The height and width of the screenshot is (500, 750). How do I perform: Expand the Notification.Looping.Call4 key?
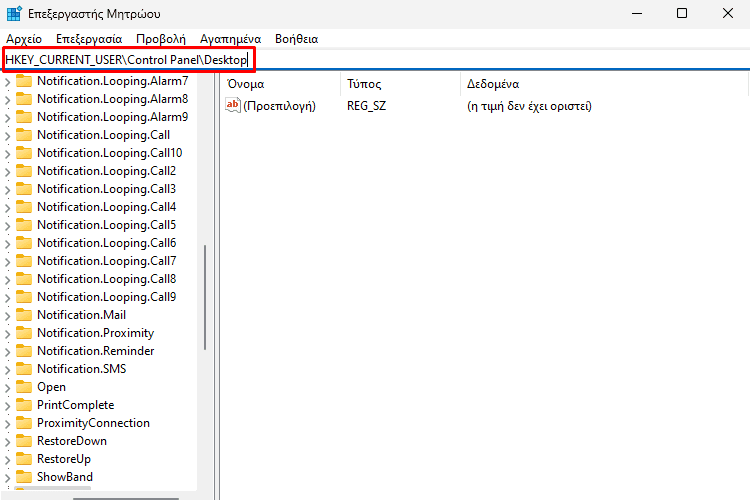pos(7,208)
